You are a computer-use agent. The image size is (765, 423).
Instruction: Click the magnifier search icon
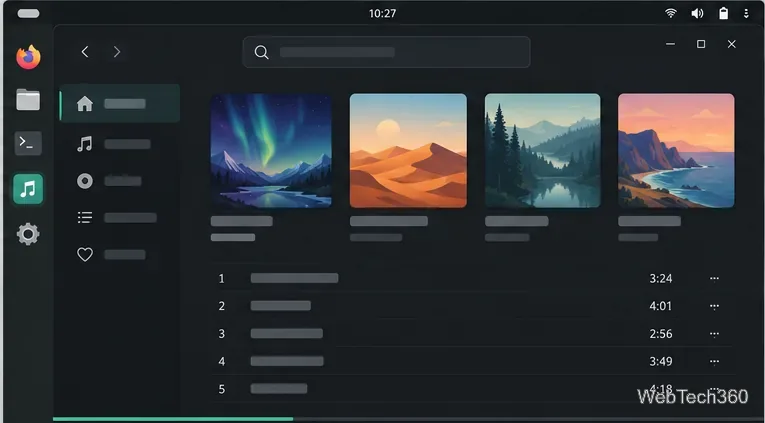262,52
